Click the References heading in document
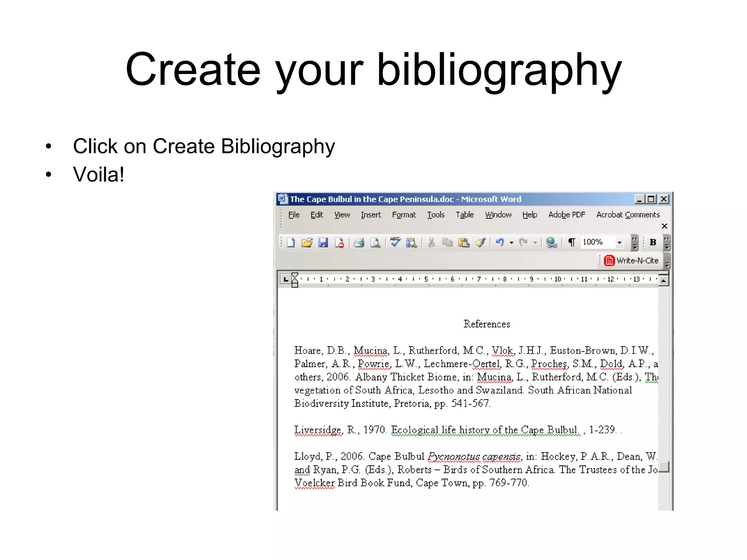Viewport: 747px width, 560px height. coord(487,324)
